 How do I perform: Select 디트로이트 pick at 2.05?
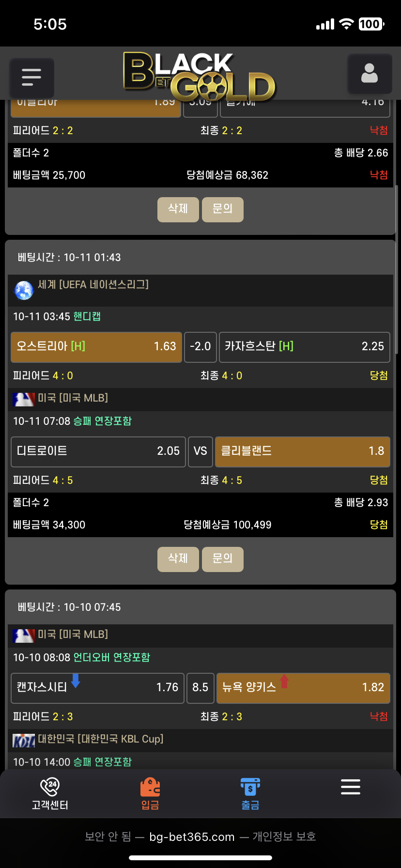98,451
